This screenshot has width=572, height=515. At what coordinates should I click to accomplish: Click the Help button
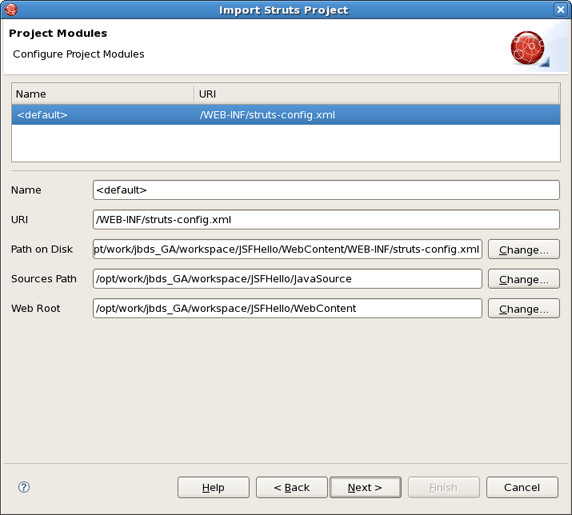[x=213, y=487]
